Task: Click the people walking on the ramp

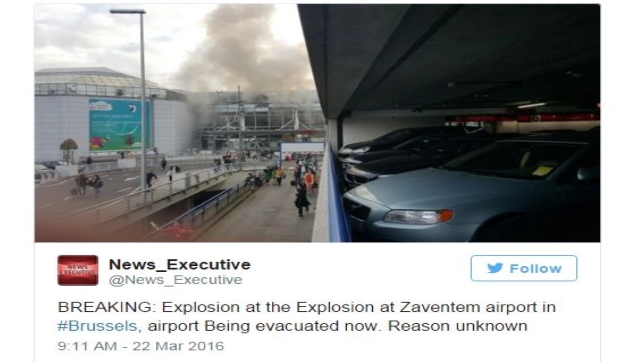Action: (x=298, y=181)
